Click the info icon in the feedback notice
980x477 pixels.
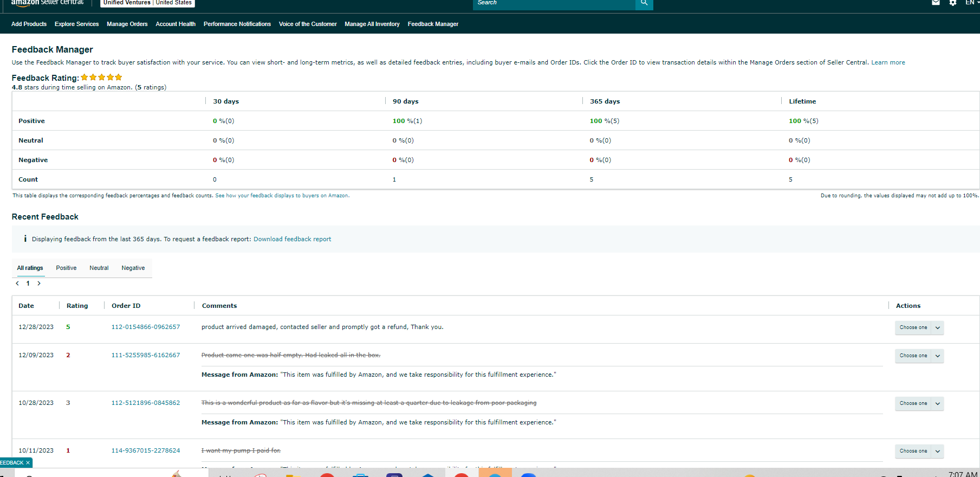25,238
